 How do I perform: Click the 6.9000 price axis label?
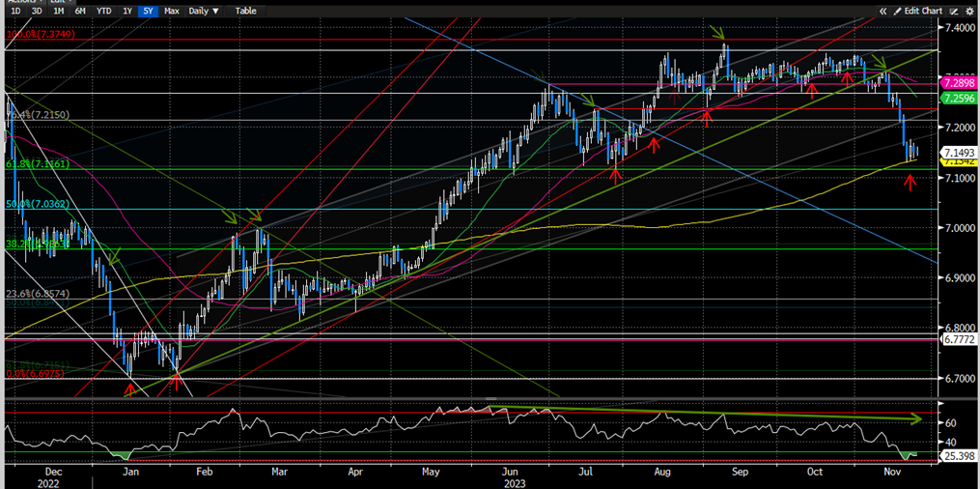959,277
